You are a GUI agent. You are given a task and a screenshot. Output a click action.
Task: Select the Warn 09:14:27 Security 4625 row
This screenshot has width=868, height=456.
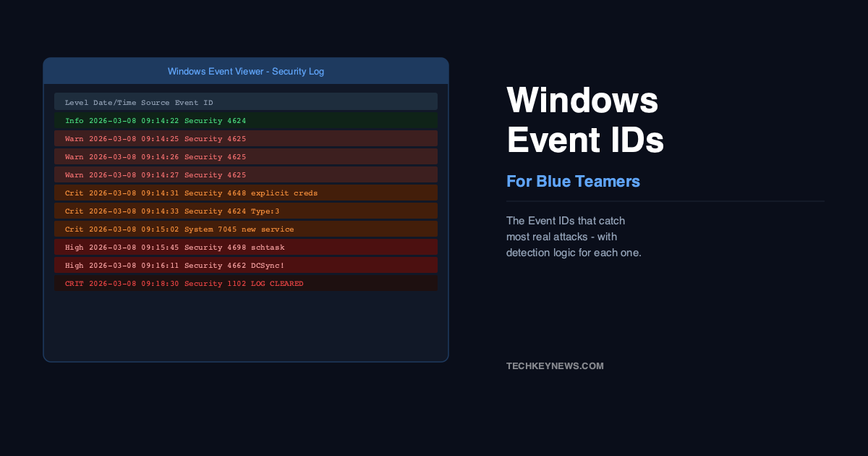tap(246, 174)
